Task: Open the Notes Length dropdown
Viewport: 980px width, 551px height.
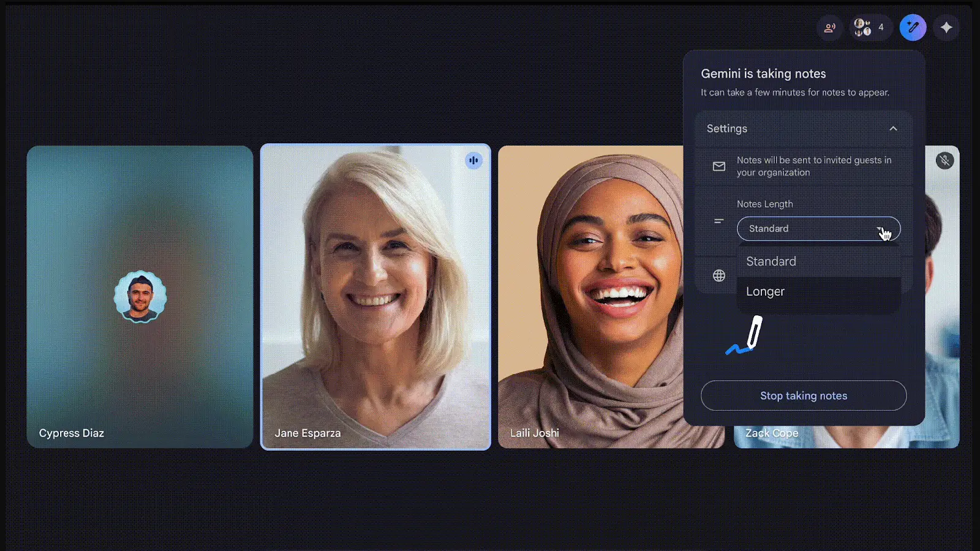Action: pyautogui.click(x=818, y=229)
